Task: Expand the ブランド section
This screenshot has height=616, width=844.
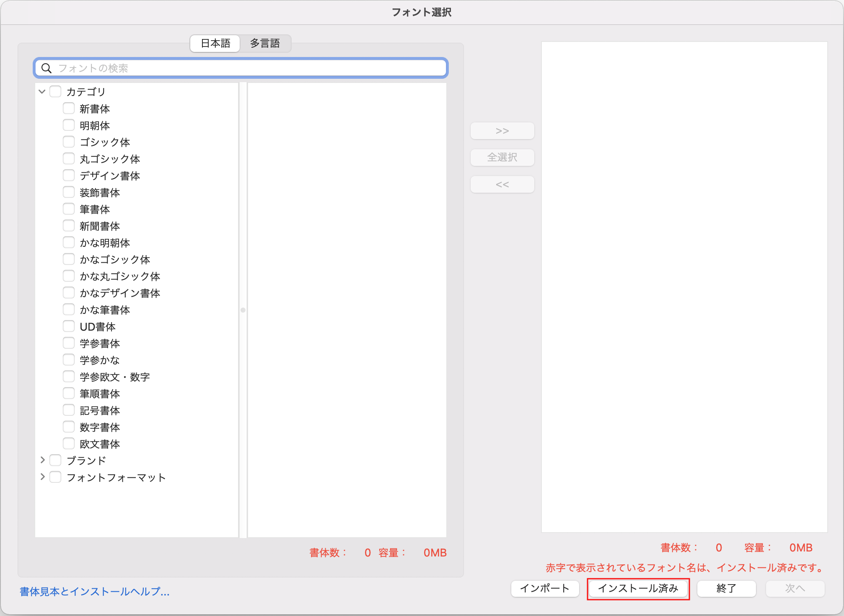Action: 42,460
